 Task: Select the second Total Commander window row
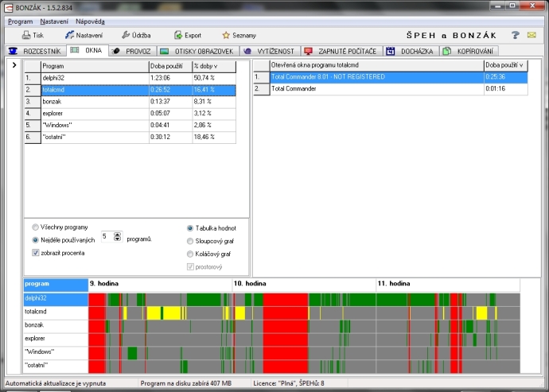click(x=391, y=89)
